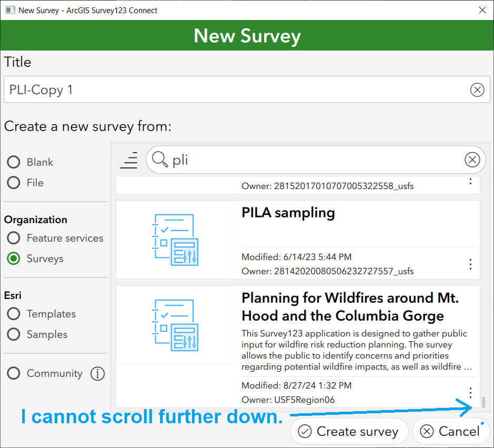The height and width of the screenshot is (448, 494).
Task: Choose Esri Templates as the survey source
Action: click(x=13, y=314)
